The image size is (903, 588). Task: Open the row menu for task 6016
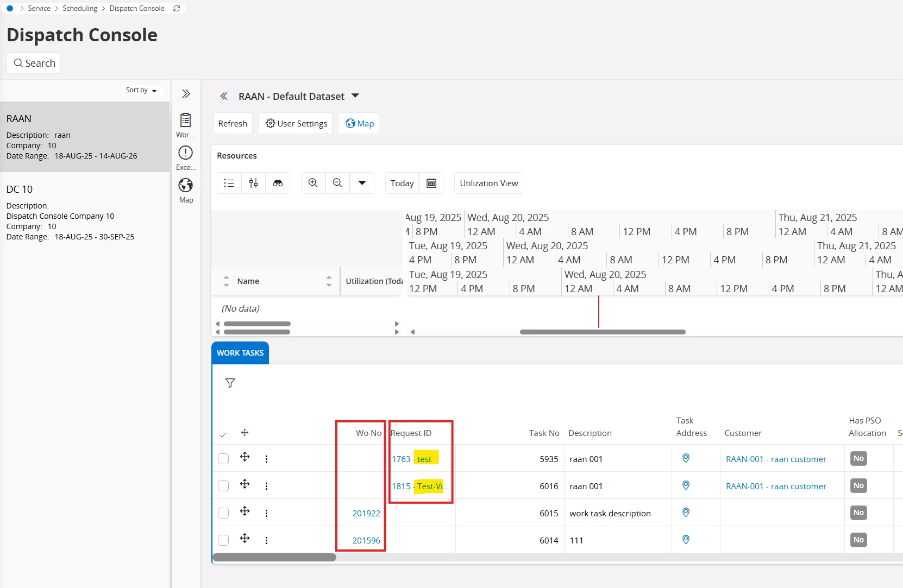266,486
